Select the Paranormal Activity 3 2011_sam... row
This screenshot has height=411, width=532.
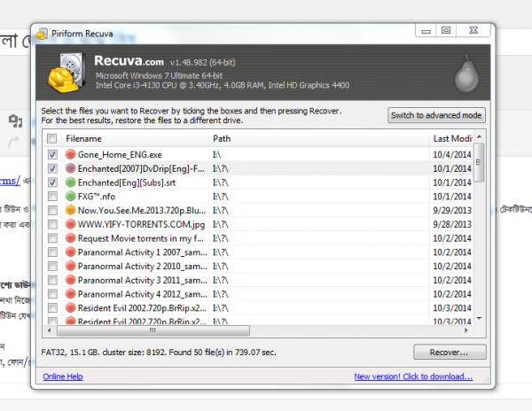click(258, 280)
